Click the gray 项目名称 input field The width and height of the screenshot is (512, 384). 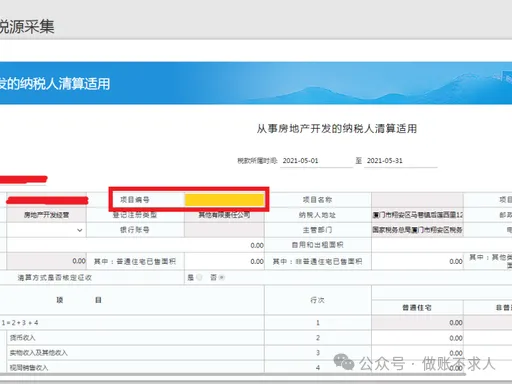pyautogui.click(x=417, y=200)
